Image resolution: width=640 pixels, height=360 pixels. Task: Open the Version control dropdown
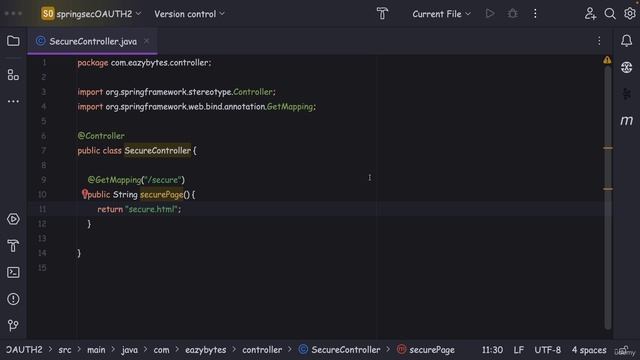(189, 14)
